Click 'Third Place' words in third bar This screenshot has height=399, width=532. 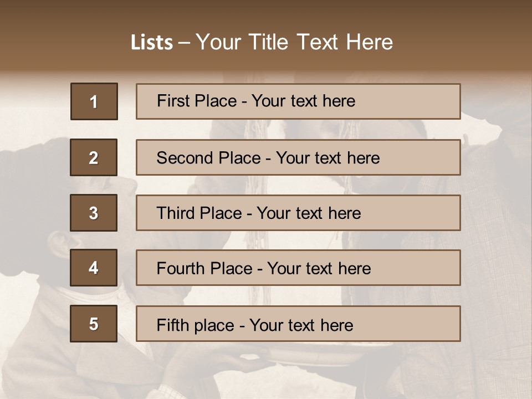click(x=199, y=213)
